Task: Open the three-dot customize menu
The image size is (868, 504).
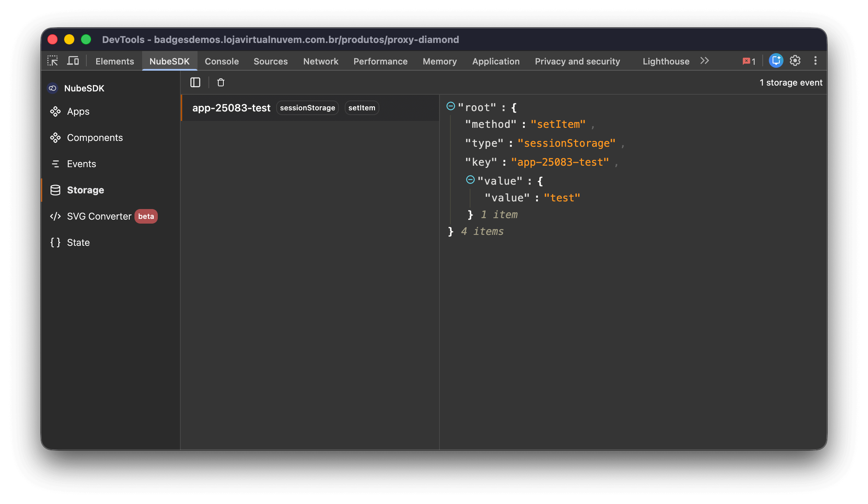Action: coord(816,60)
